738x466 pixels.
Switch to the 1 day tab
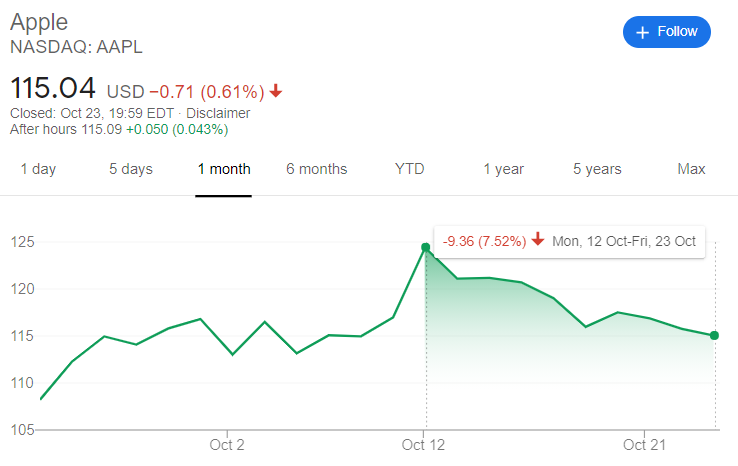click(x=38, y=169)
